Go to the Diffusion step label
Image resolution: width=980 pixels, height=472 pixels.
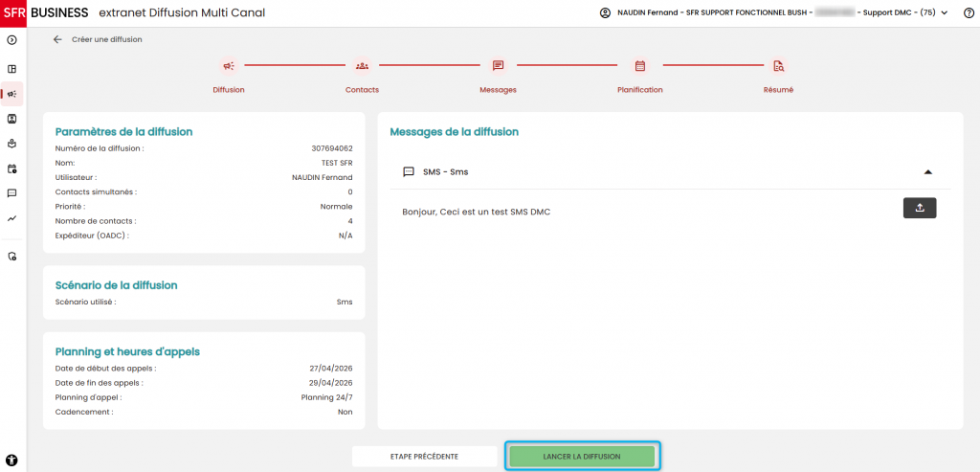pyautogui.click(x=229, y=90)
